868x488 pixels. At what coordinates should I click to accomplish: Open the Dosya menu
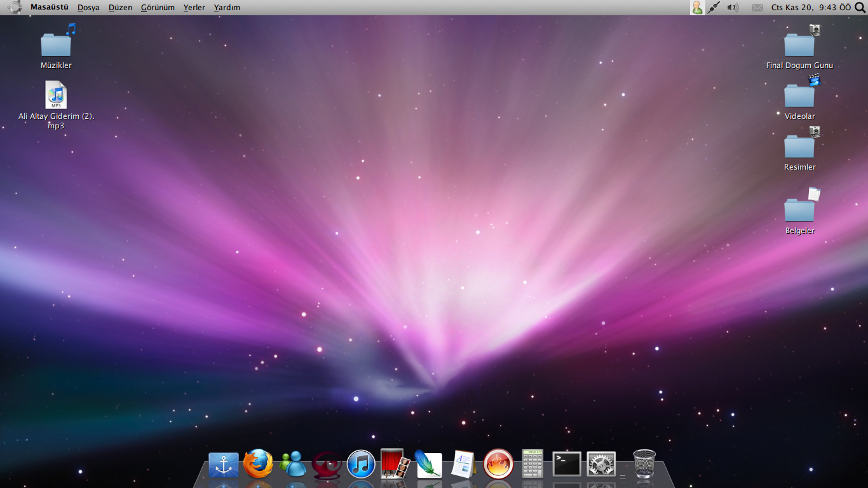(88, 8)
